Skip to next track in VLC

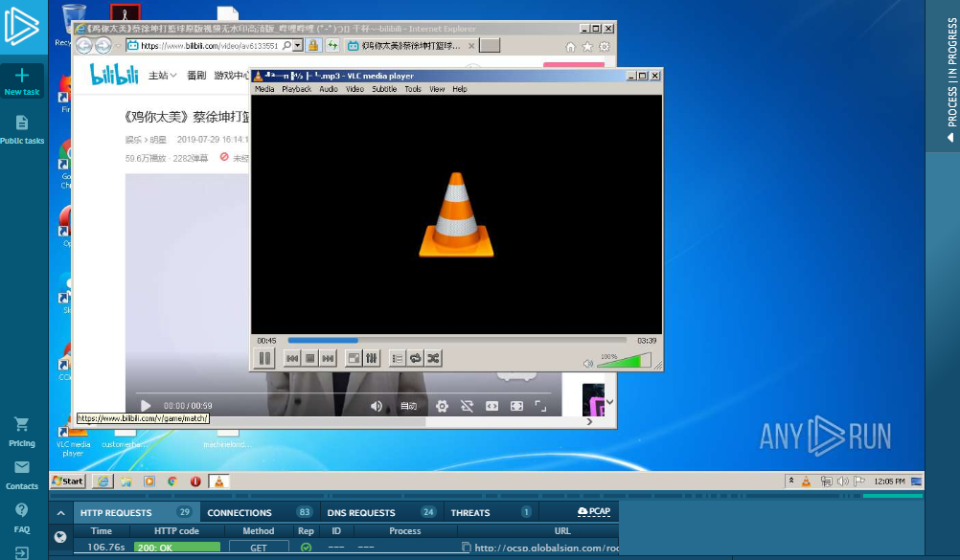(328, 358)
